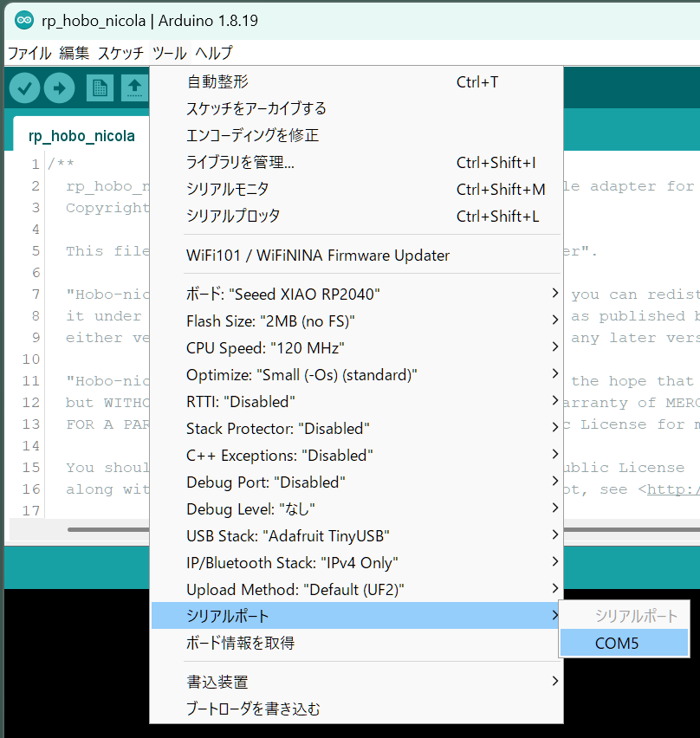Click ライブラリを管理... menu item
This screenshot has height=738, width=700.
[x=240, y=162]
